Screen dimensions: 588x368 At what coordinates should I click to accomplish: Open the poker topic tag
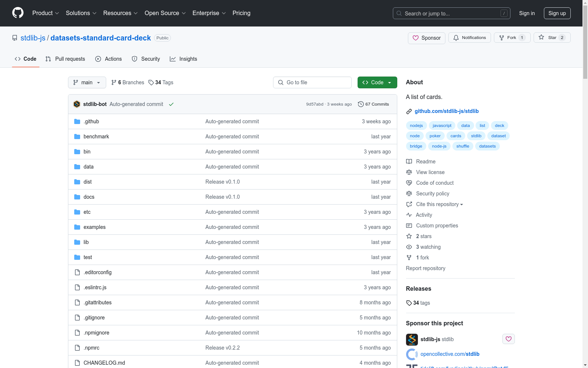(x=435, y=136)
